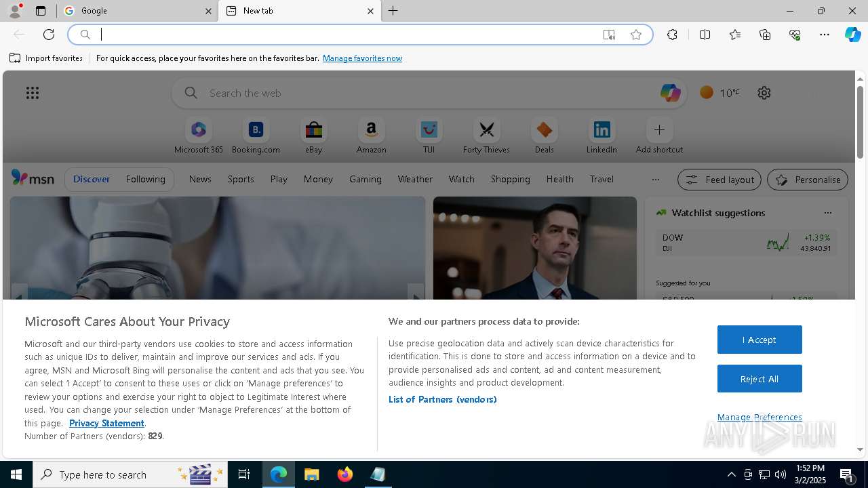Screen dimensions: 868x488
Task: Close the Google tab
Action: tap(208, 11)
